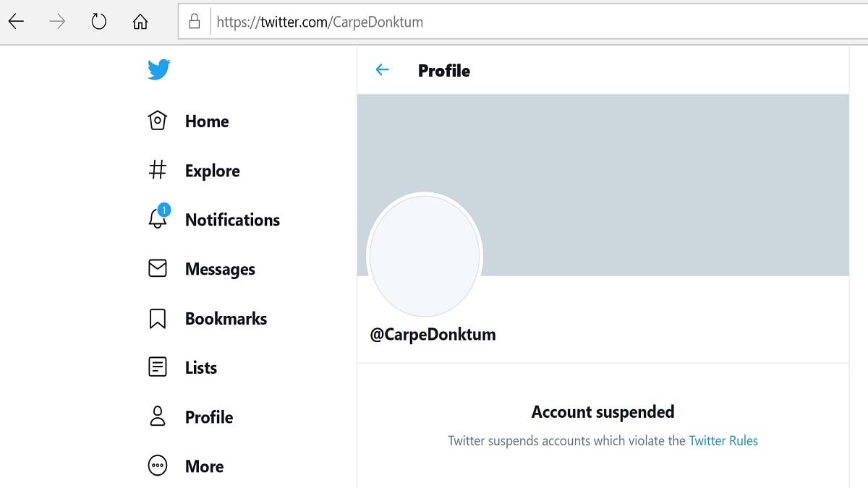Select the Bookmarks ribbon icon
The image size is (868, 488).
tap(157, 319)
